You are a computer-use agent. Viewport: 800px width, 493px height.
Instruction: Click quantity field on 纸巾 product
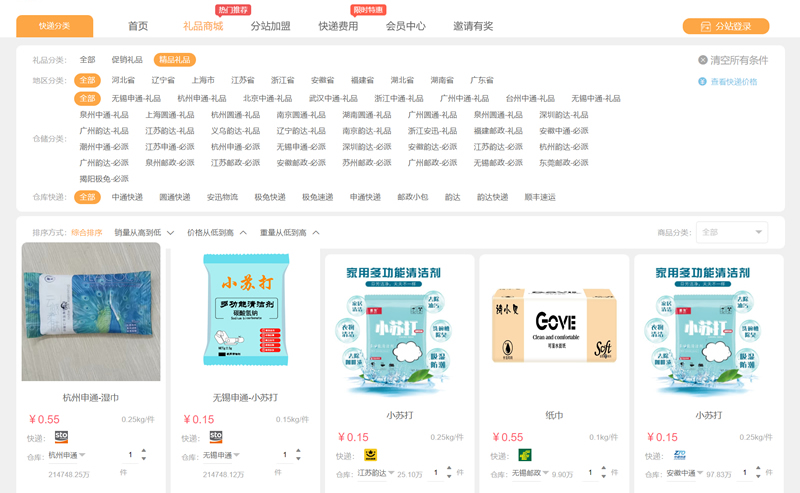[x=590, y=473]
